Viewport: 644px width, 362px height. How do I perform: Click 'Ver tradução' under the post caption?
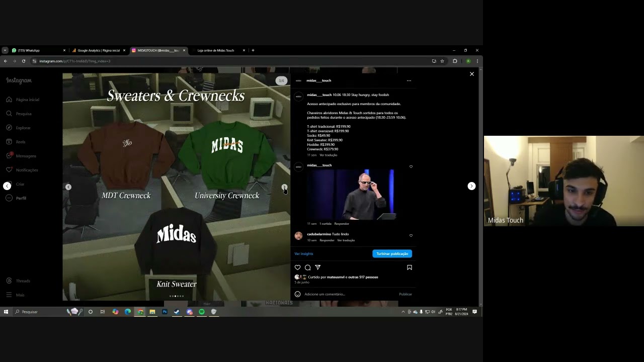tap(329, 155)
